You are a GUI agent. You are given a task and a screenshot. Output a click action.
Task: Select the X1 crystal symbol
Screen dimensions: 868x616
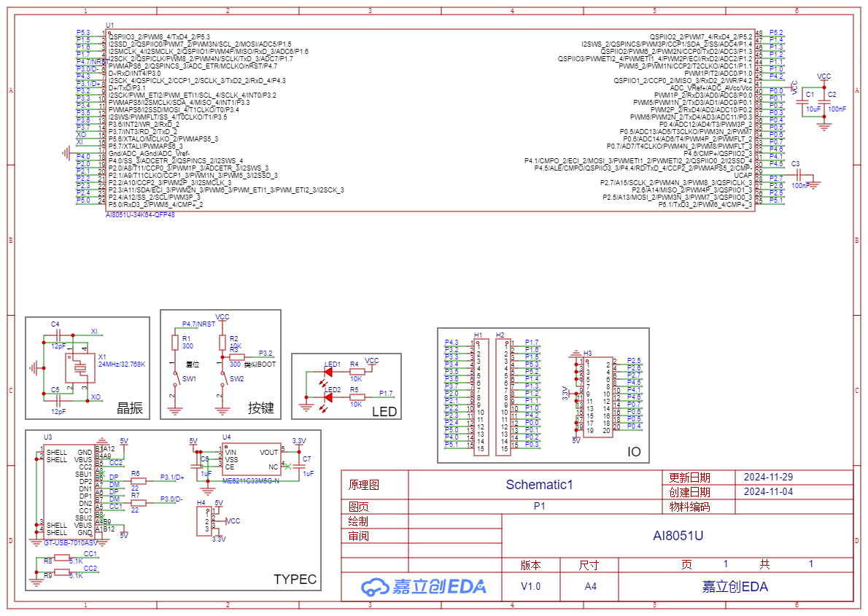(x=80, y=367)
